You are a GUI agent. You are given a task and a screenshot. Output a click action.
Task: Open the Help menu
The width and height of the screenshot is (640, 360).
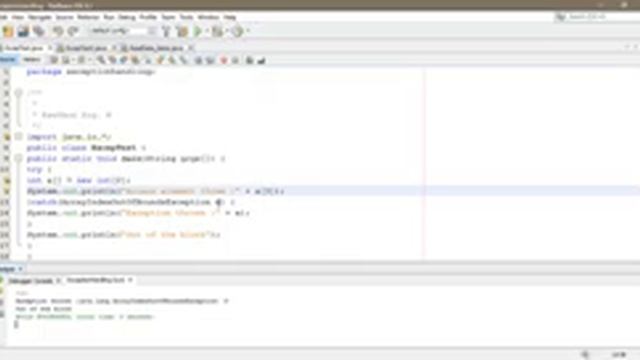[229, 17]
